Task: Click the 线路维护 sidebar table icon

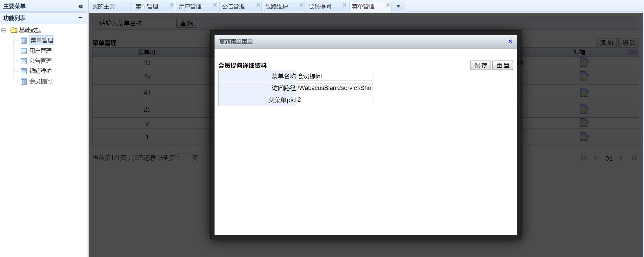Action: 24,71
